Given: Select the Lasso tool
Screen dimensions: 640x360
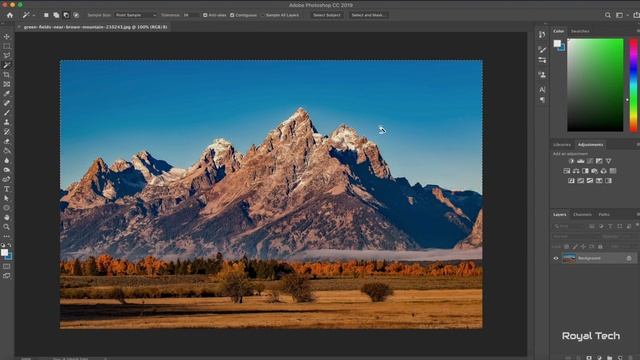Looking at the screenshot, I should tap(7, 56).
